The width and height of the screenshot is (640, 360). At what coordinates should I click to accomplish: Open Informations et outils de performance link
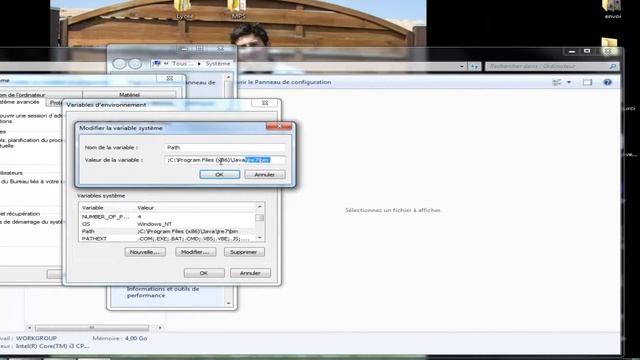pyautogui.click(x=163, y=292)
